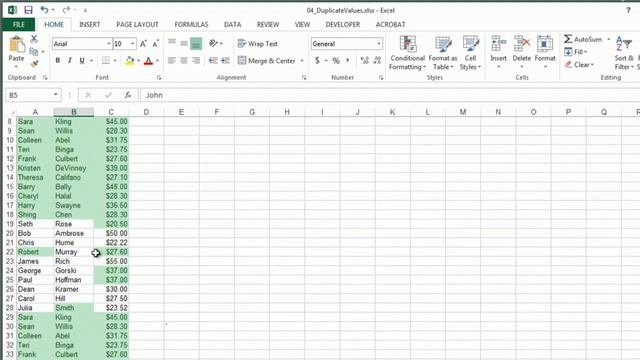Switch to the INSERT tab
This screenshot has width=640, height=360.
(90, 24)
